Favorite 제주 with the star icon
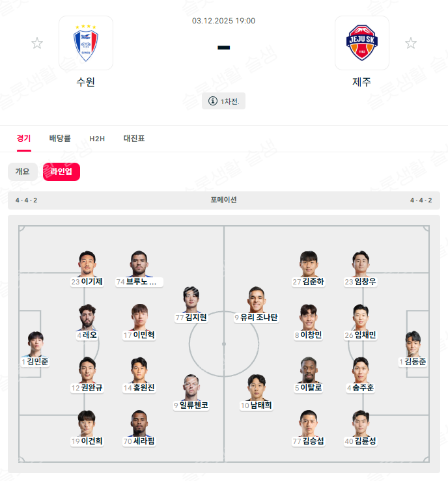The width and height of the screenshot is (448, 481). pos(411,43)
